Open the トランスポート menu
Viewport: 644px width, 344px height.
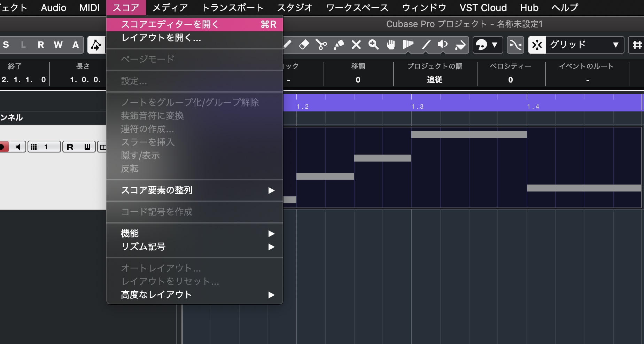tap(232, 8)
